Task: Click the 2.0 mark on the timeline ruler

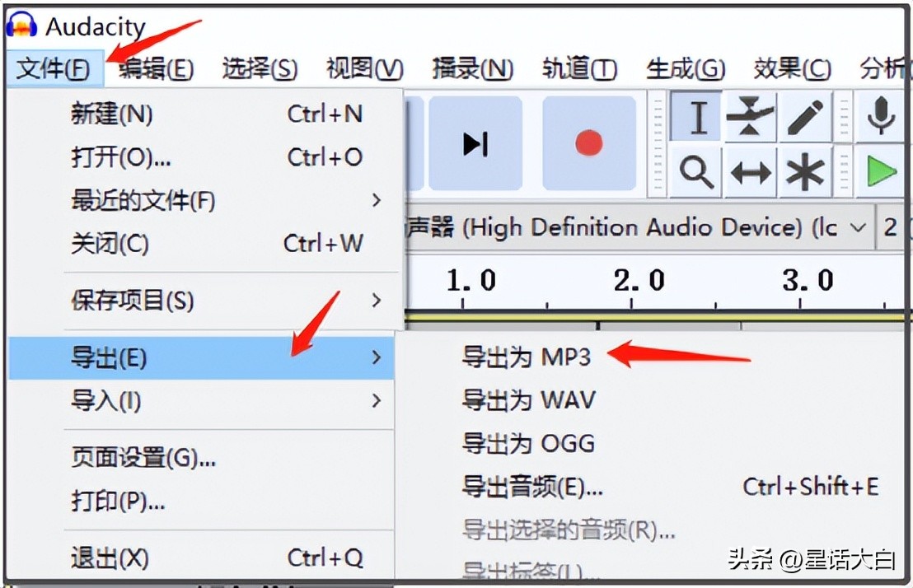Action: coord(640,280)
